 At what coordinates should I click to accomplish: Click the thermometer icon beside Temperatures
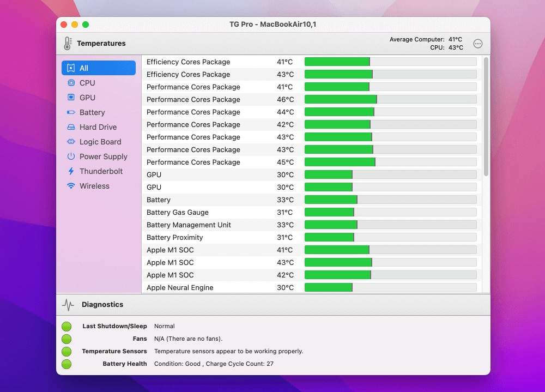coord(68,44)
